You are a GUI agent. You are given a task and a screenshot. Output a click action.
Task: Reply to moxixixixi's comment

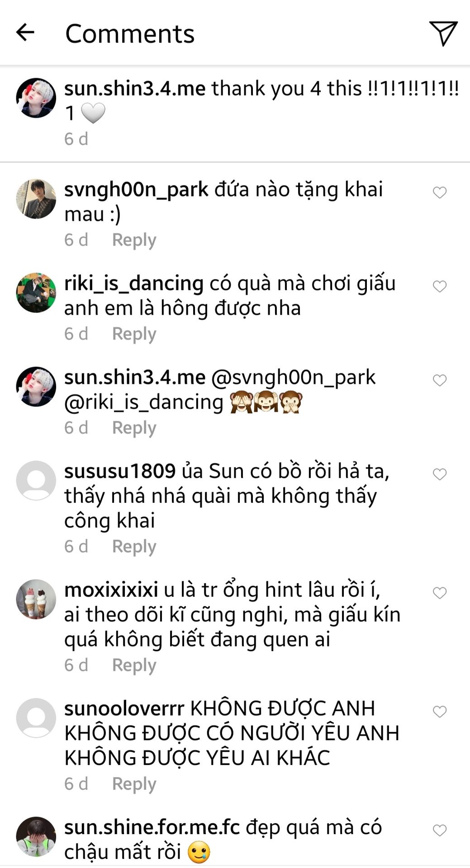(134, 665)
